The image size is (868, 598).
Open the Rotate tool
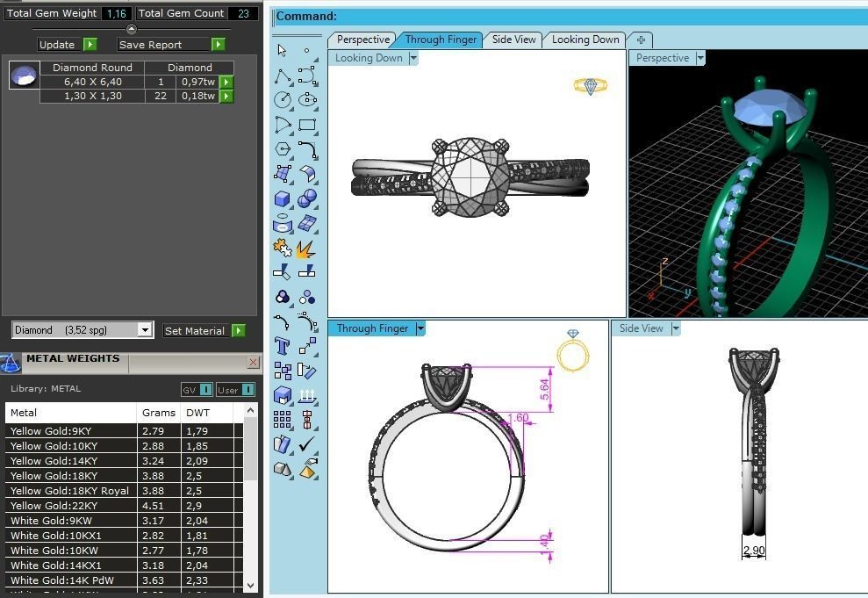click(x=306, y=371)
